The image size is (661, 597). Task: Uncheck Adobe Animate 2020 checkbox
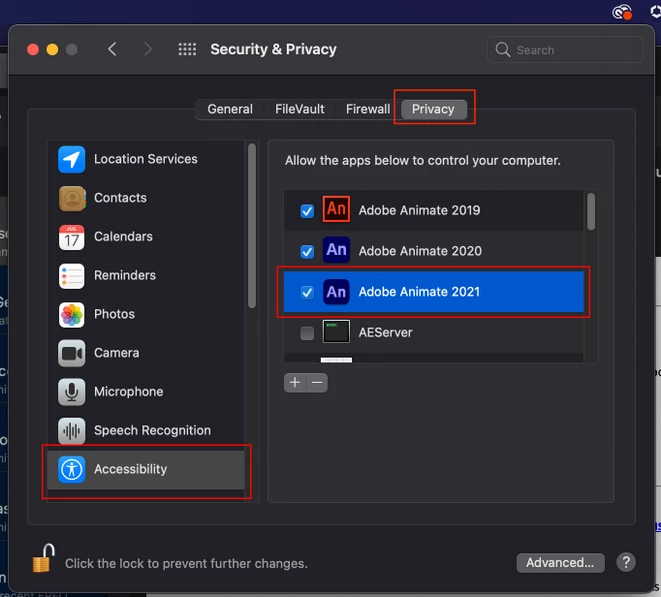[307, 251]
